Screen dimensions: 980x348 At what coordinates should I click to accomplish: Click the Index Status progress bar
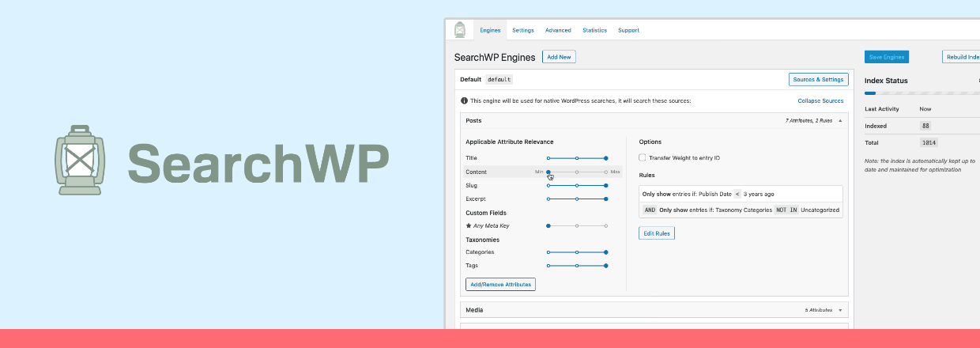tap(922, 93)
